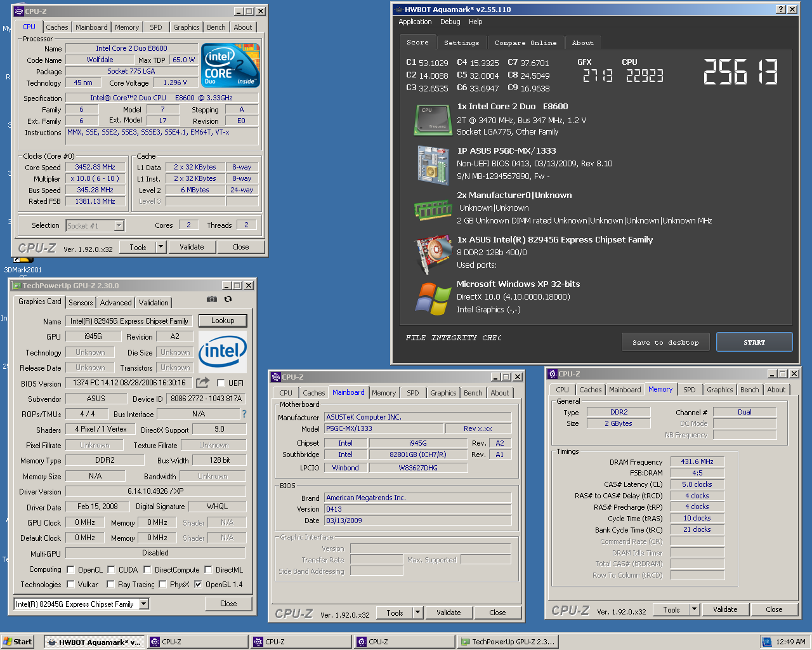Open the Settings tab in Aquamark
This screenshot has width=812, height=650.
point(462,43)
